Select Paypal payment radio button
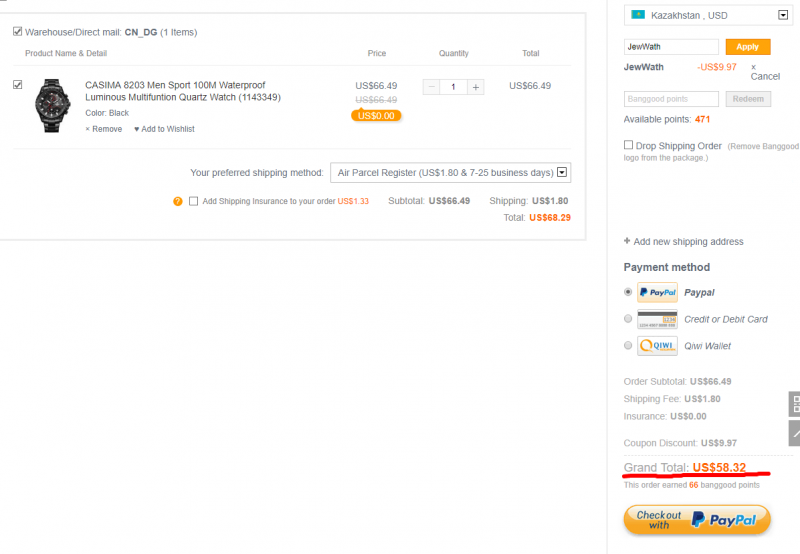 [628, 292]
